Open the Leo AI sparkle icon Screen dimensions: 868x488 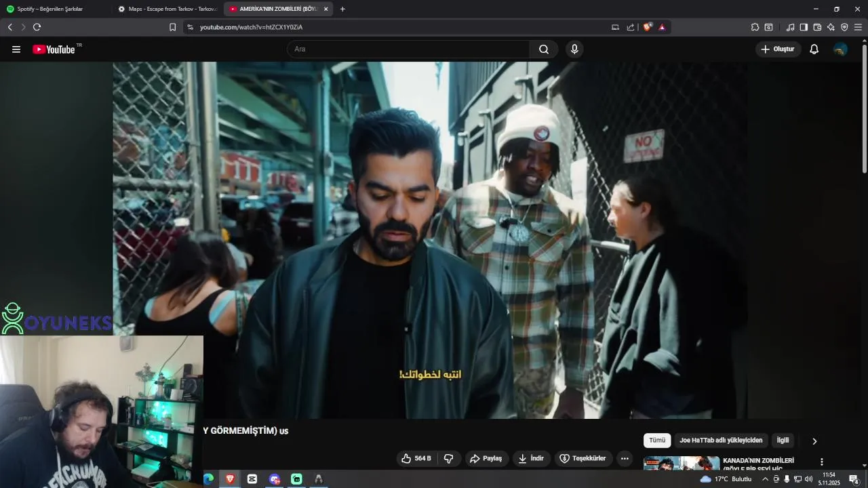coord(831,27)
